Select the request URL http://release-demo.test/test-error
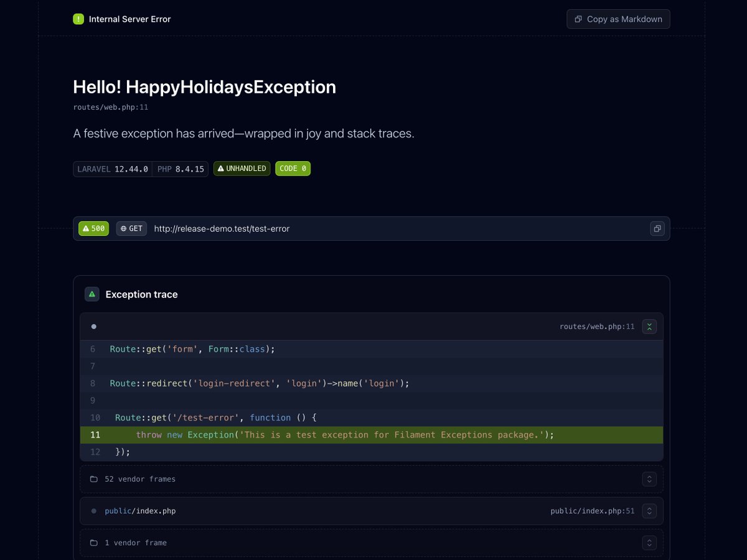Screen dimensions: 747x560 point(222,228)
